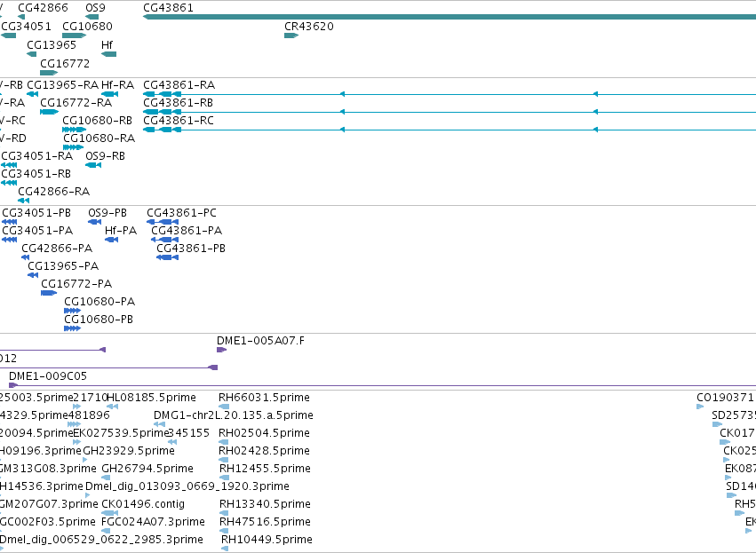Select the CG16772-RA transcript
The width and height of the screenshot is (756, 553).
coord(49,112)
